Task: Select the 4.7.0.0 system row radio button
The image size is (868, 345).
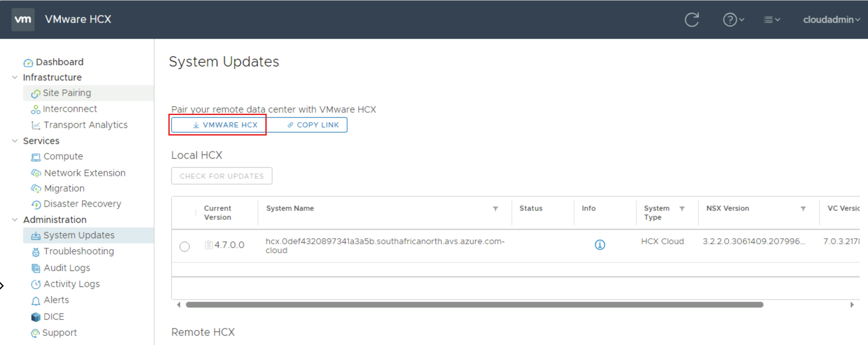Action: click(x=185, y=247)
